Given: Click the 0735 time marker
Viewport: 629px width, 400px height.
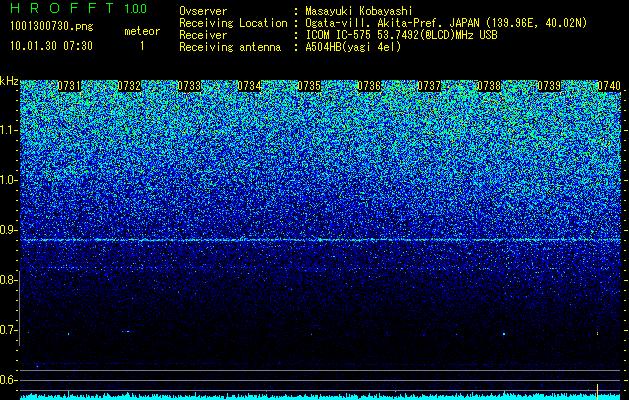Looking at the screenshot, I should pos(309,86).
